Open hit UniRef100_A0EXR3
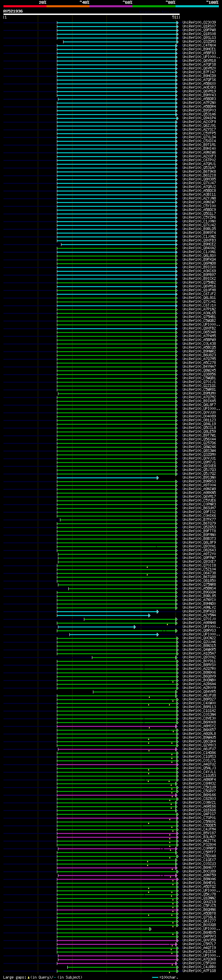 point(199,88)
